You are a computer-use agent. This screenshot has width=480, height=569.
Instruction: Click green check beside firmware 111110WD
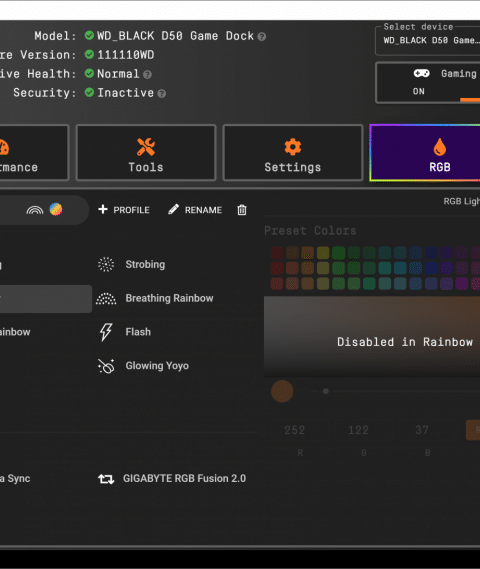[89, 54]
